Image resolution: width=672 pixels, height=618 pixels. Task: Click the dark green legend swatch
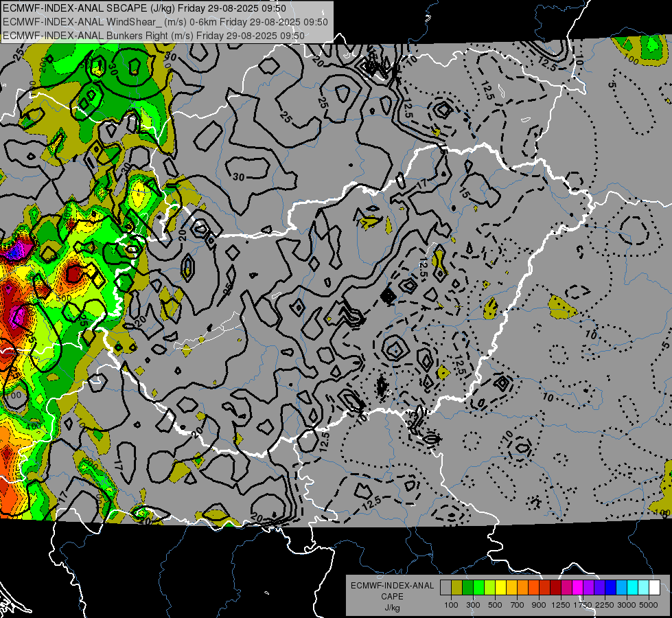pyautogui.click(x=467, y=588)
